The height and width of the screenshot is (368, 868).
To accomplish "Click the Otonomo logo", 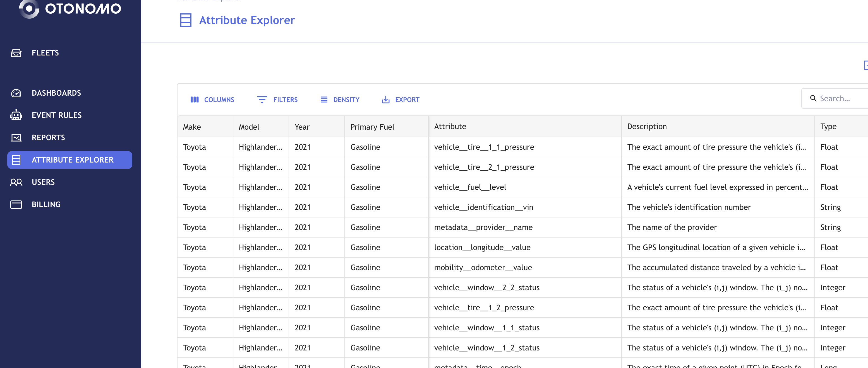I will click(x=70, y=8).
